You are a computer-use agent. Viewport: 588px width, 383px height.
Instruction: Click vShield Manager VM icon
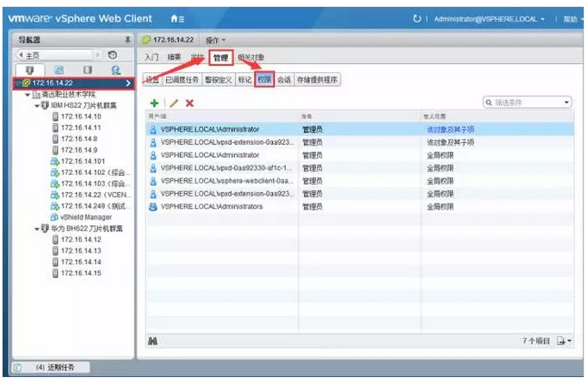[x=54, y=217]
